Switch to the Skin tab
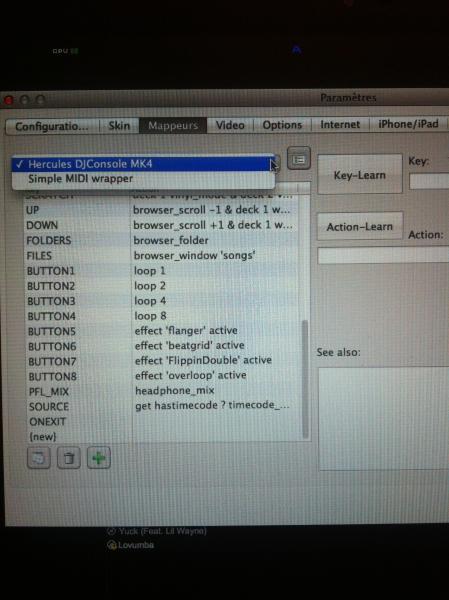The height and width of the screenshot is (600, 449). pyautogui.click(x=119, y=126)
